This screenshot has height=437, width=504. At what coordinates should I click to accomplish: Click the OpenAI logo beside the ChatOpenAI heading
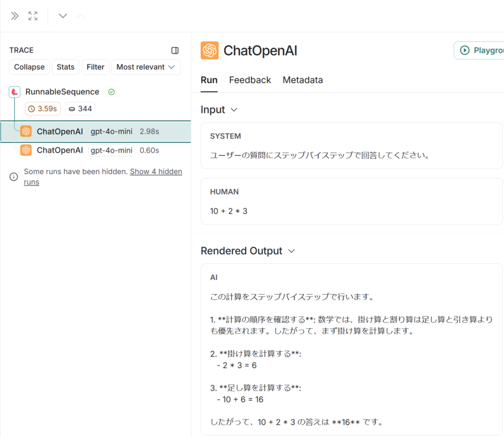pos(211,50)
